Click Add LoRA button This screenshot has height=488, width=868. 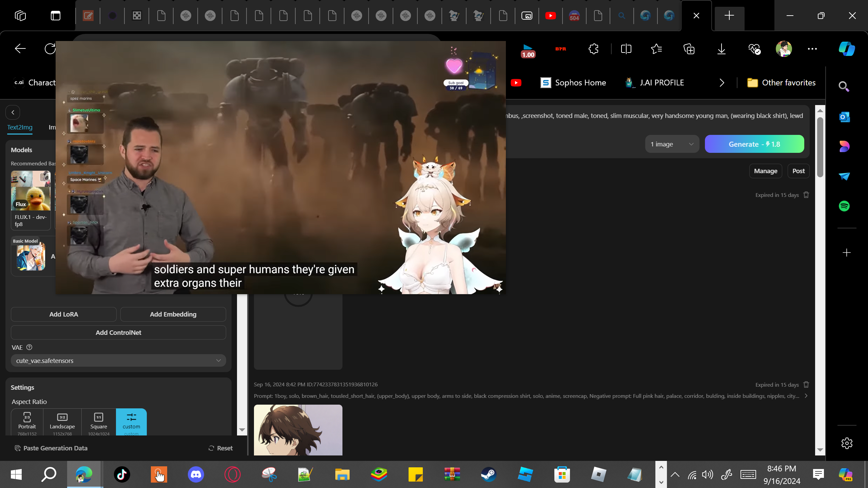pyautogui.click(x=64, y=314)
